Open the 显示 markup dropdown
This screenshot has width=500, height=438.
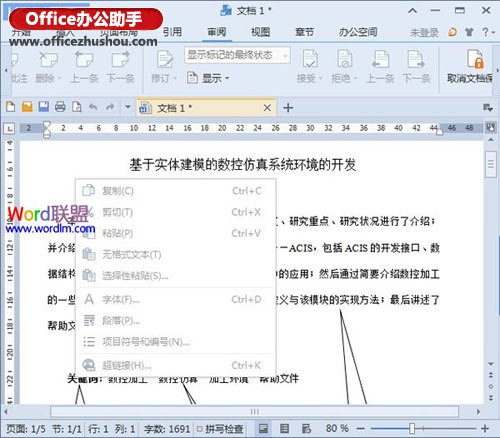click(208, 78)
